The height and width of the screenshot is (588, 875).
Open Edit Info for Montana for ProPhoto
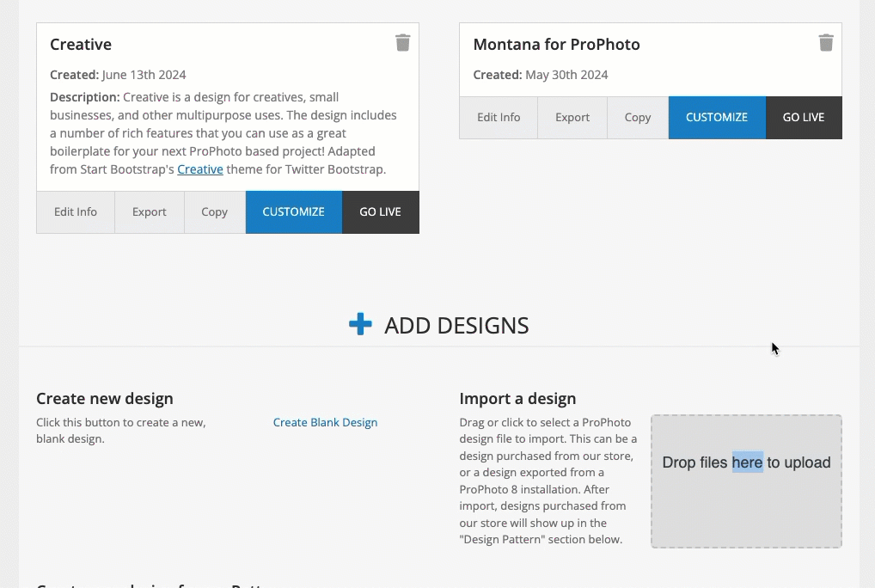pyautogui.click(x=499, y=118)
